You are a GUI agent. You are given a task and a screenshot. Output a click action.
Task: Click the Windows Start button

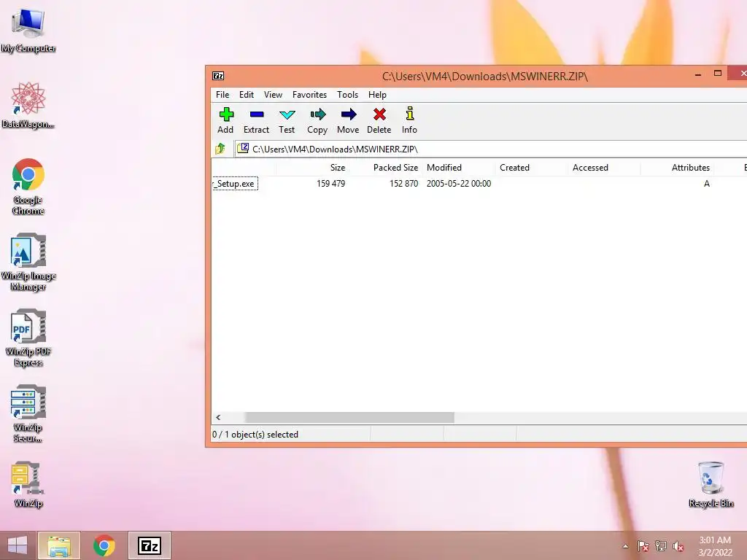pyautogui.click(x=18, y=545)
